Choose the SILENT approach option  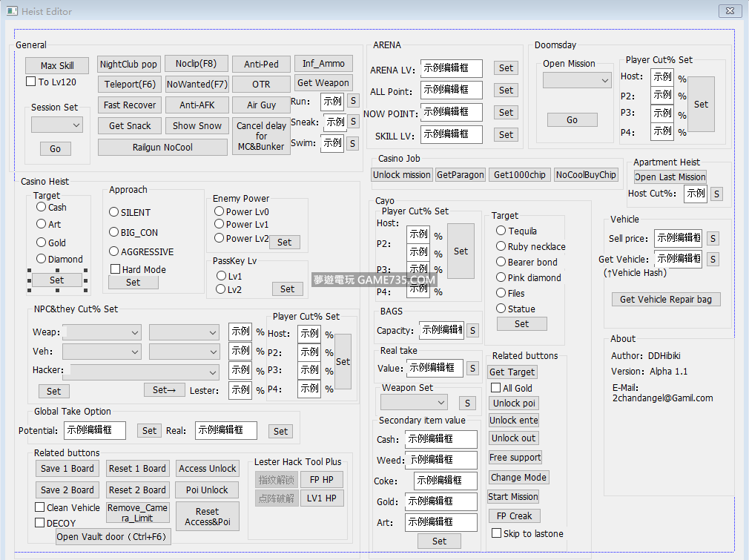tap(114, 212)
